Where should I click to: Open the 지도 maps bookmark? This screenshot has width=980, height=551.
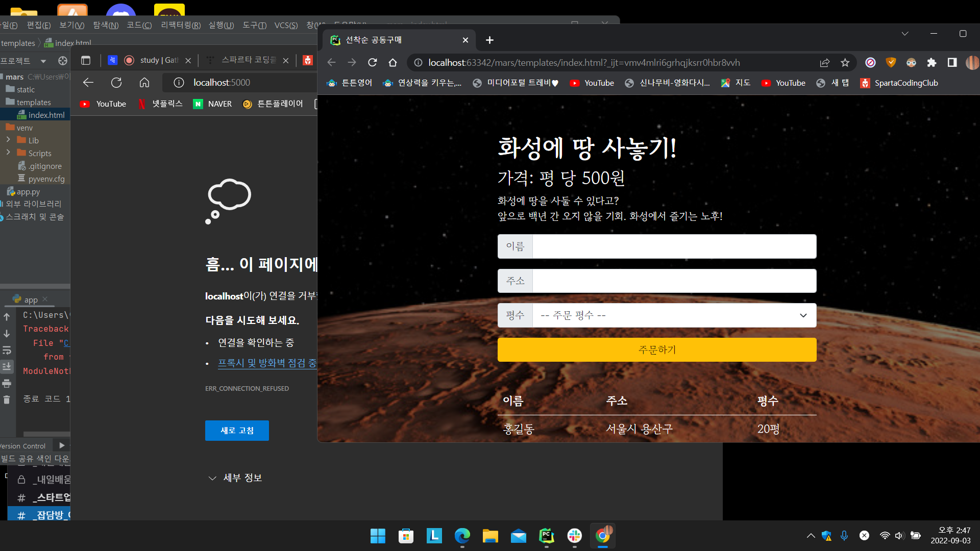tap(736, 83)
